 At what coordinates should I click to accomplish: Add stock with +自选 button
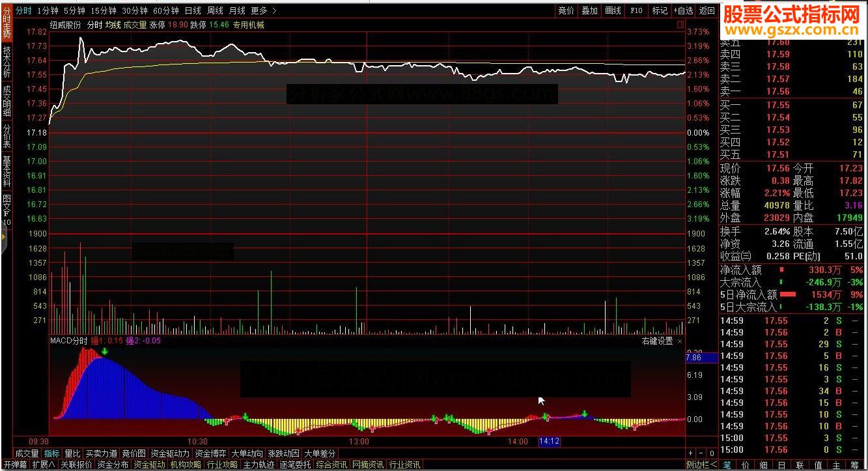pos(683,10)
